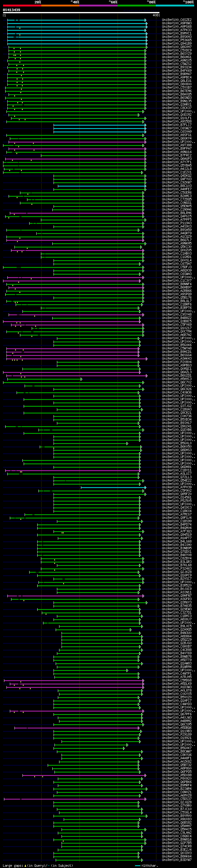Click the orange ~40% identity legend segment

pos(60,6)
